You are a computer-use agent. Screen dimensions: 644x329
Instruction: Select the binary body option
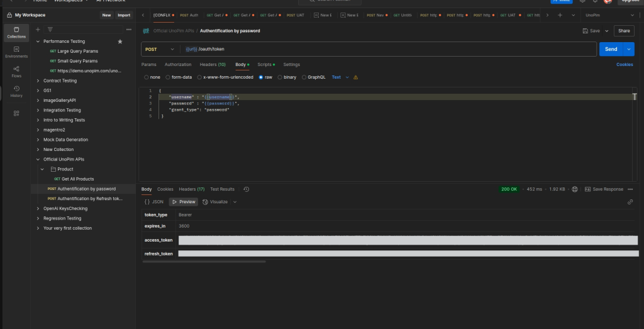click(x=286, y=77)
